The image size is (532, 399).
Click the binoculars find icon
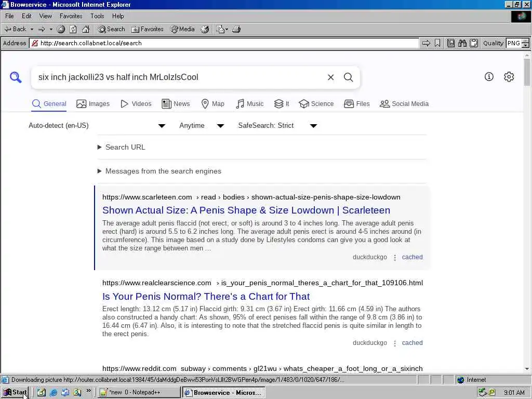tap(462, 43)
